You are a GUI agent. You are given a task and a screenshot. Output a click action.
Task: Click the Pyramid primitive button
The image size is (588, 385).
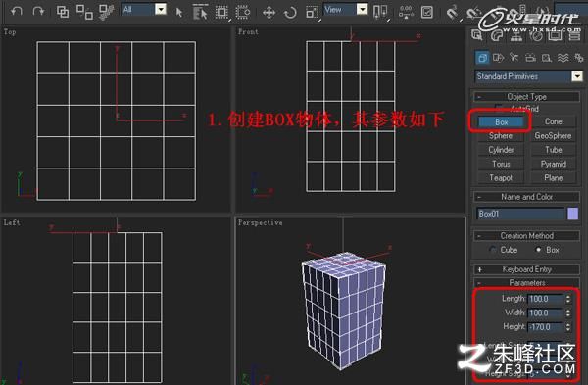(x=553, y=164)
